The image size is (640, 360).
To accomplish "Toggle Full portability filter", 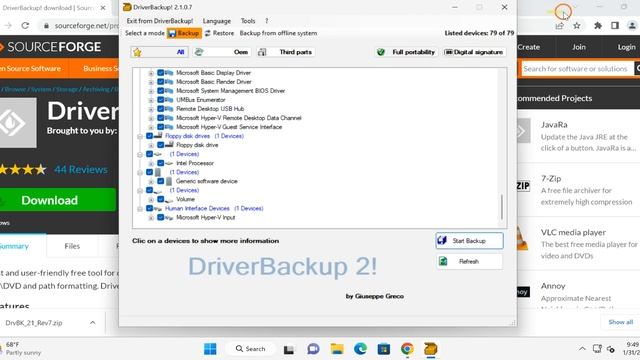I will [x=406, y=52].
